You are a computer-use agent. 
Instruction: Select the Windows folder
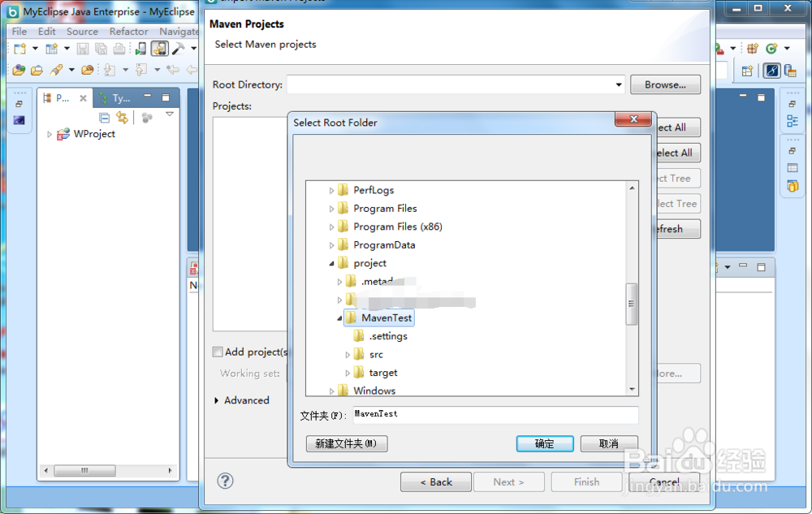point(374,391)
